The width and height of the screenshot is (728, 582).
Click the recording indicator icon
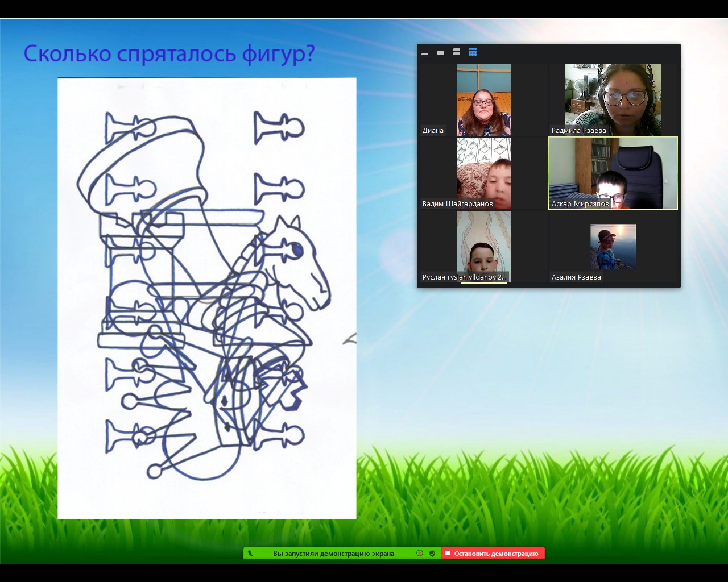pyautogui.click(x=420, y=553)
